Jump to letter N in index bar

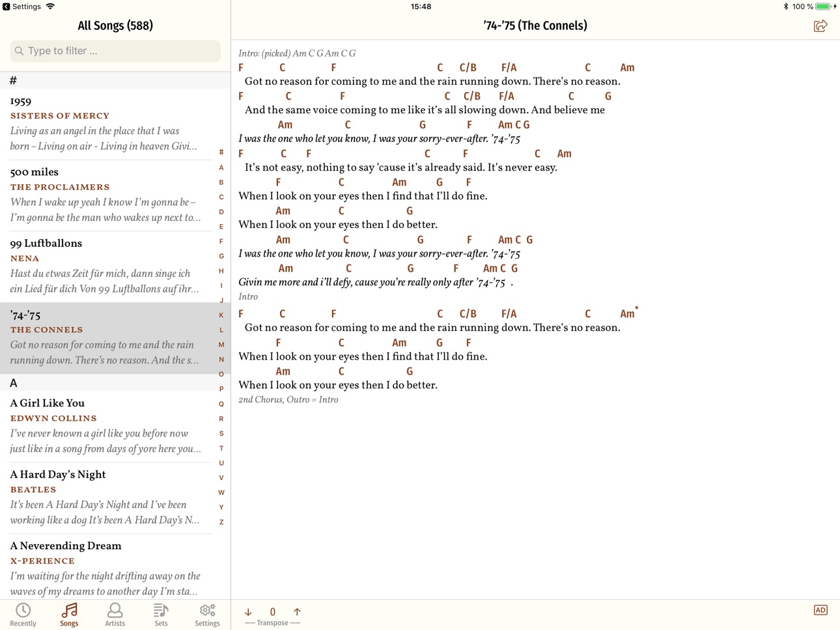point(221,359)
